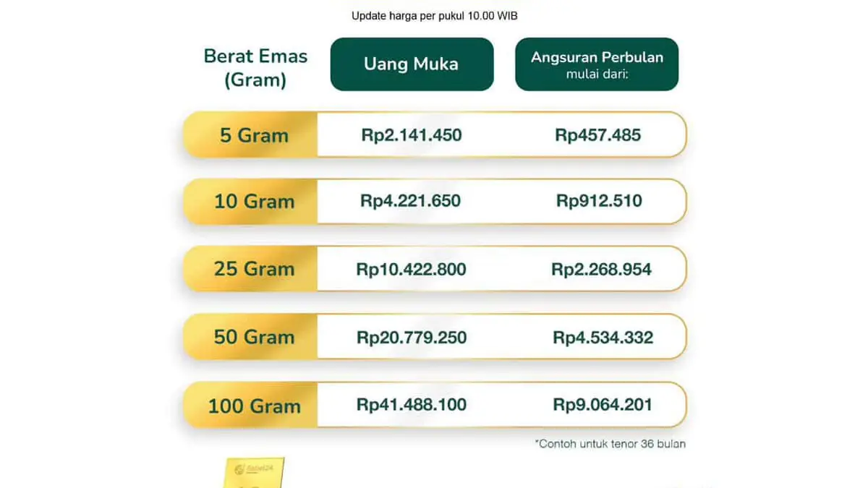868x488 pixels.
Task: Click the Rp4.221.650 down payment value
Action: pyautogui.click(x=411, y=201)
